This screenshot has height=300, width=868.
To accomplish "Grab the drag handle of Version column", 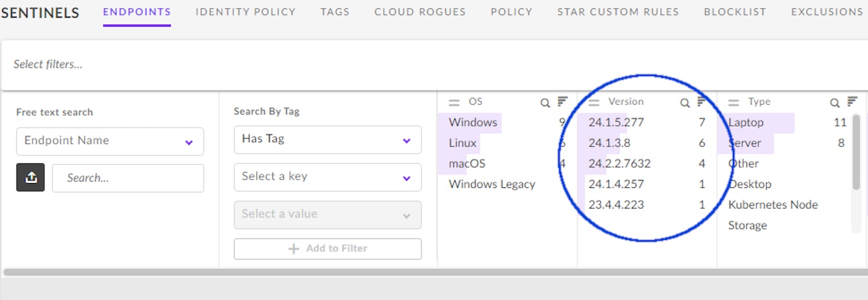I will pos(594,103).
